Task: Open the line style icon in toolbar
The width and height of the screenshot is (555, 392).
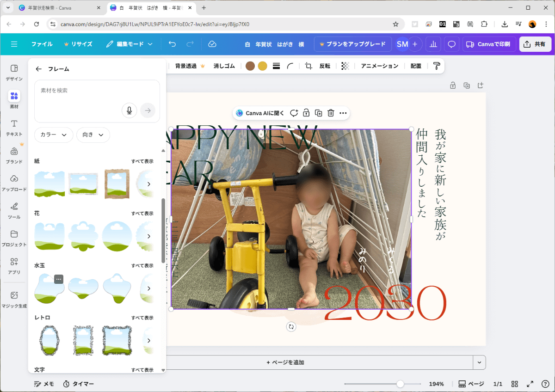Action: [277, 66]
